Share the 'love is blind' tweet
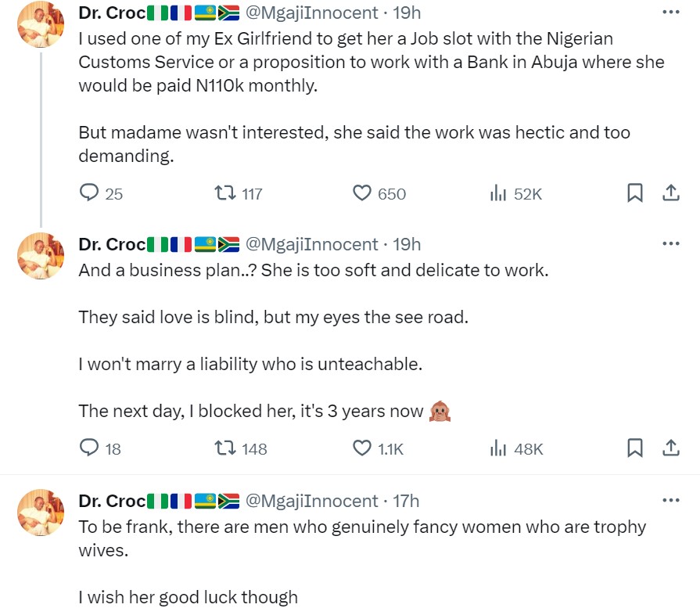 pyautogui.click(x=670, y=448)
